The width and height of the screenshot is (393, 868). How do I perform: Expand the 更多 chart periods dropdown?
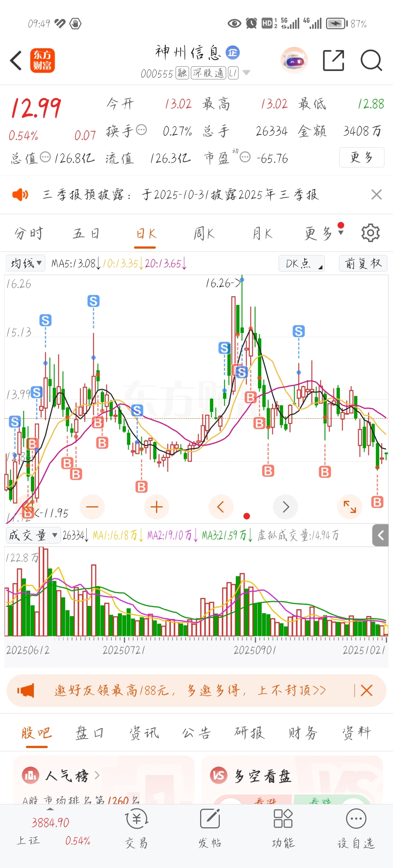click(x=323, y=233)
